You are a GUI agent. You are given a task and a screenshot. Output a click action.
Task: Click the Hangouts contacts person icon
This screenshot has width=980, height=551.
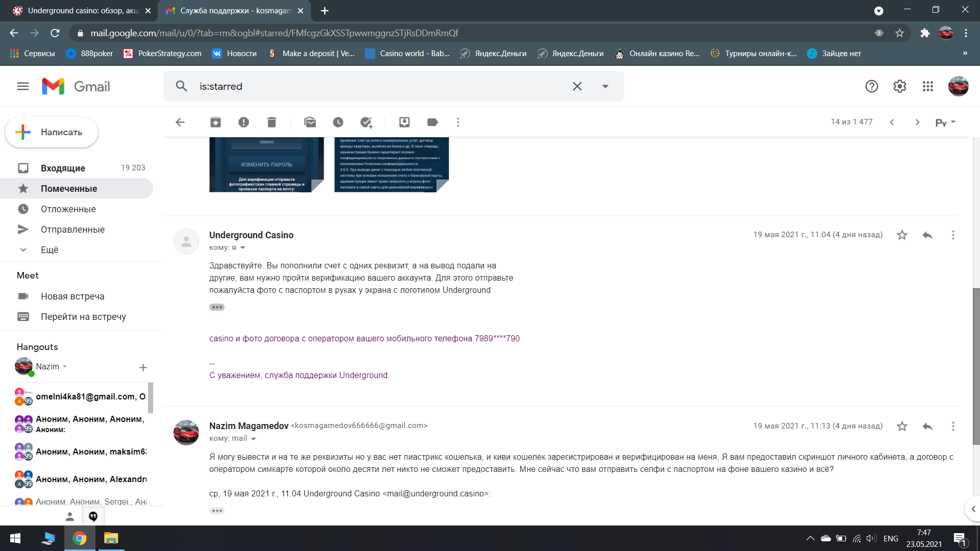pyautogui.click(x=70, y=516)
